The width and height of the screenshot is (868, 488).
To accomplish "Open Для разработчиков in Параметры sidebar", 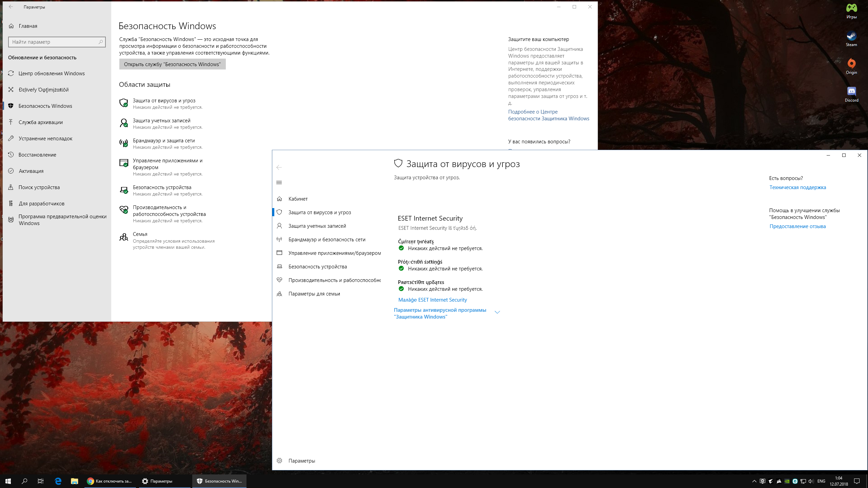I will [x=57, y=204].
